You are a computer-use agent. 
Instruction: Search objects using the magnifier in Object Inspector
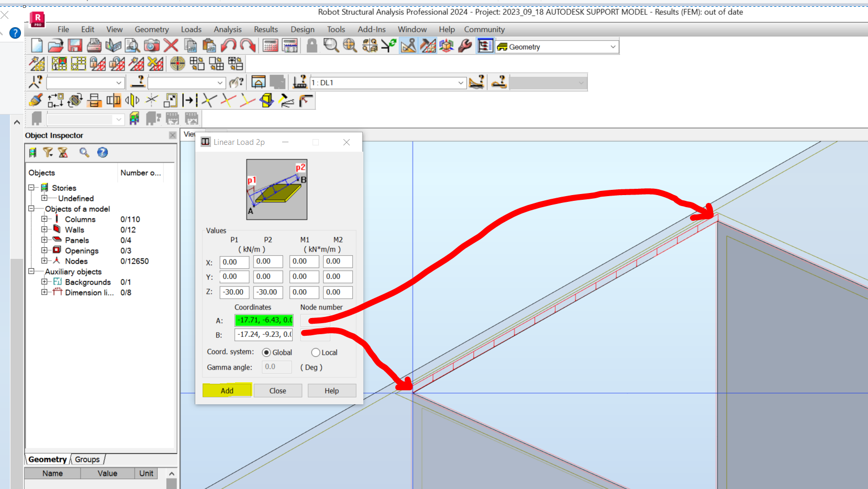pos(84,152)
